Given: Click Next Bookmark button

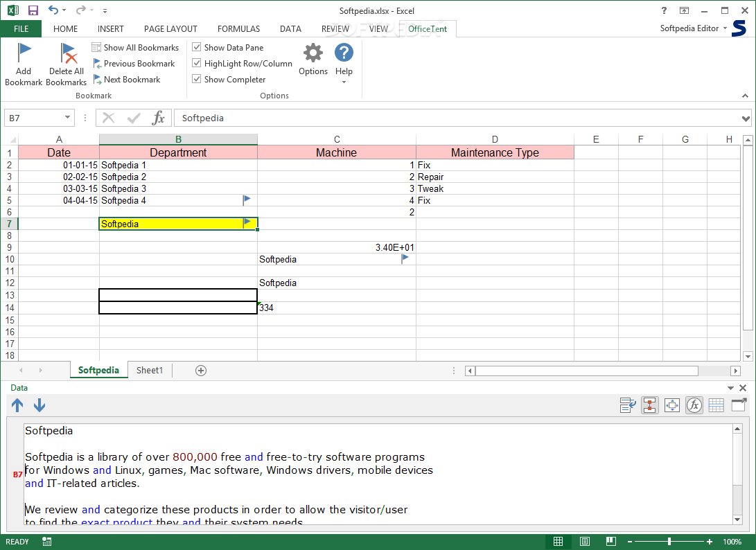Looking at the screenshot, I should coord(127,79).
